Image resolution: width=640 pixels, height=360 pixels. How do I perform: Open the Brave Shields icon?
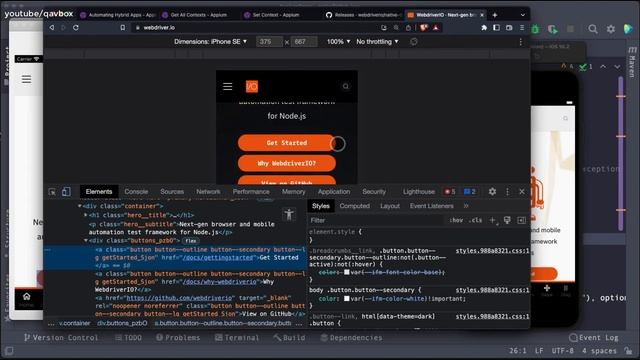click(424, 27)
